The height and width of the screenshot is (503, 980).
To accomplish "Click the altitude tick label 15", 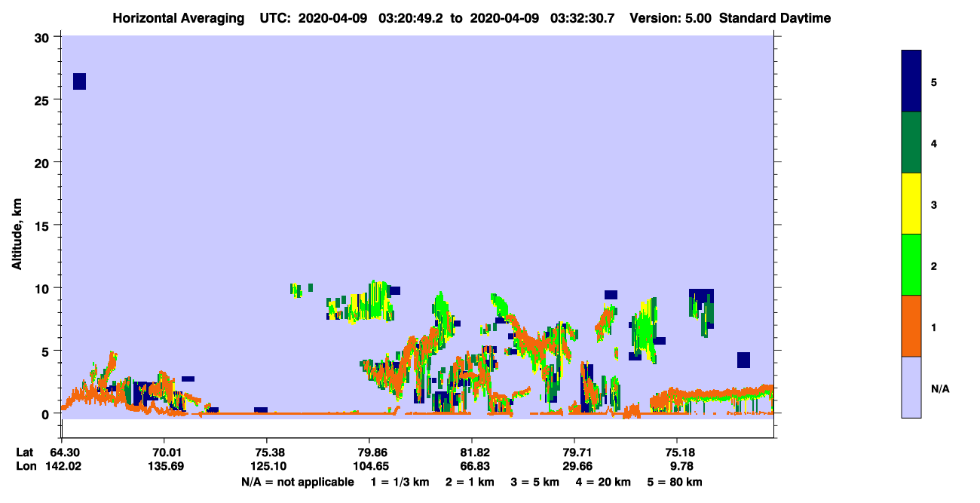I will (x=43, y=225).
